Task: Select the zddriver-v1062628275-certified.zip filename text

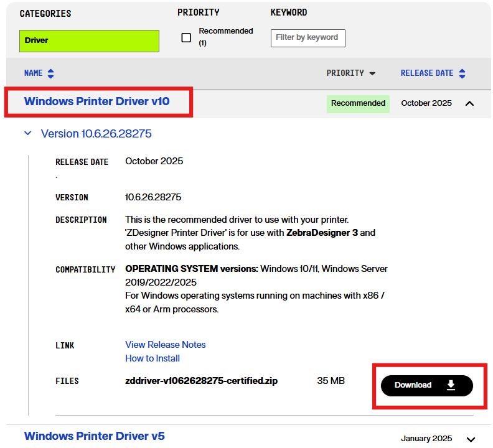Action: (201, 381)
